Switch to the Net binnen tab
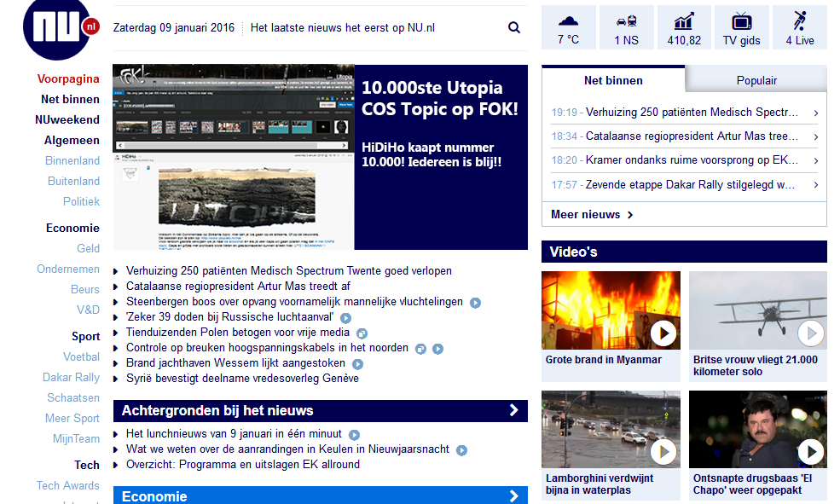This screenshot has width=840, height=504. (613, 80)
